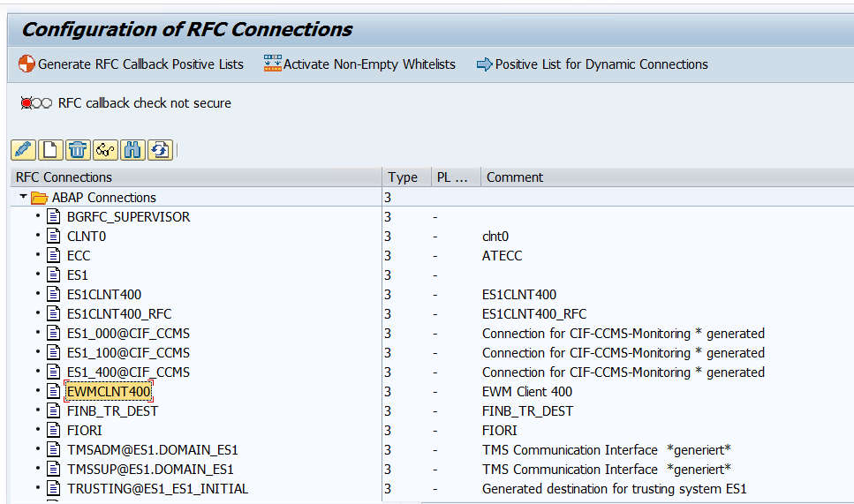The width and height of the screenshot is (854, 504).
Task: Select BGRFC_SUPERVISOR in the tree
Action: pos(129,216)
